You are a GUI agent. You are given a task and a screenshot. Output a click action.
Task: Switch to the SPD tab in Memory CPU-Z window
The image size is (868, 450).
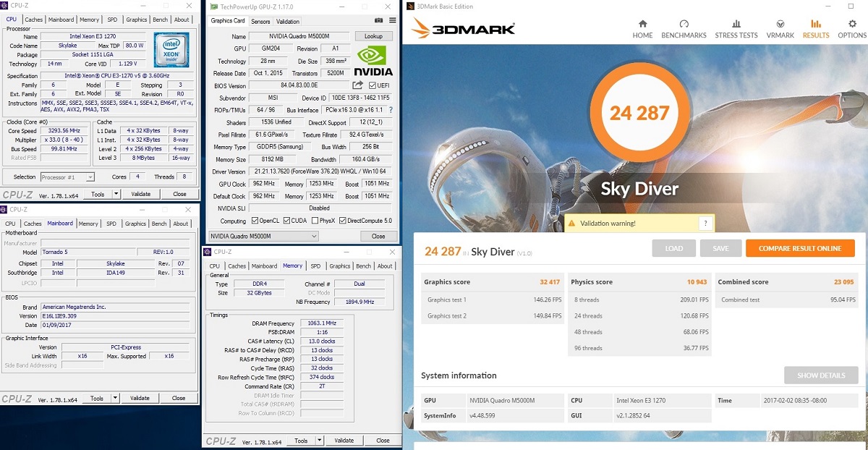(315, 266)
